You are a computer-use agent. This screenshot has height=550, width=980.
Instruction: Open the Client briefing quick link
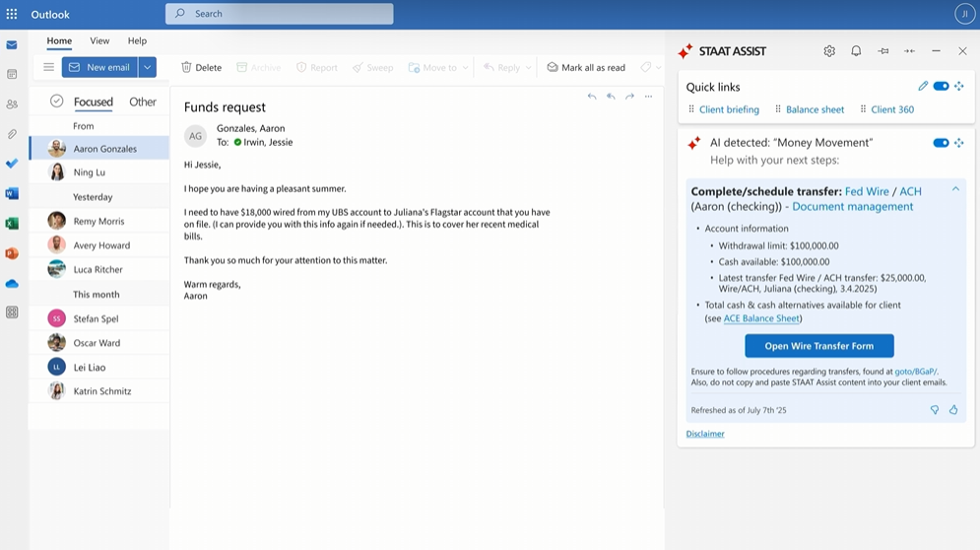click(x=729, y=109)
